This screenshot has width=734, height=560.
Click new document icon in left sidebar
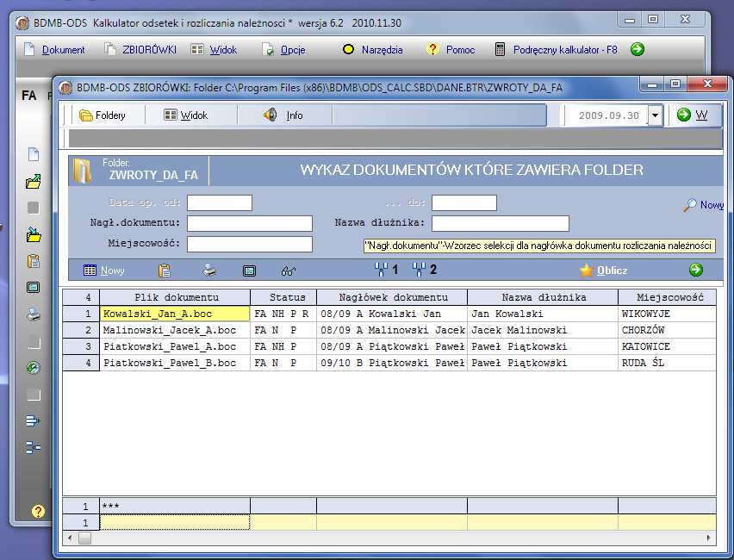[x=34, y=154]
